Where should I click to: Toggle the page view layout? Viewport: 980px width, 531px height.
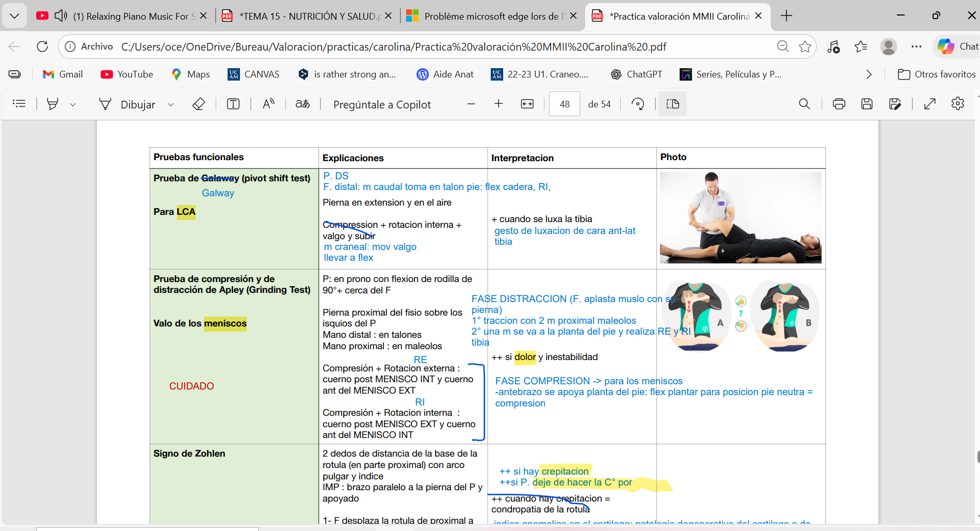click(x=673, y=104)
